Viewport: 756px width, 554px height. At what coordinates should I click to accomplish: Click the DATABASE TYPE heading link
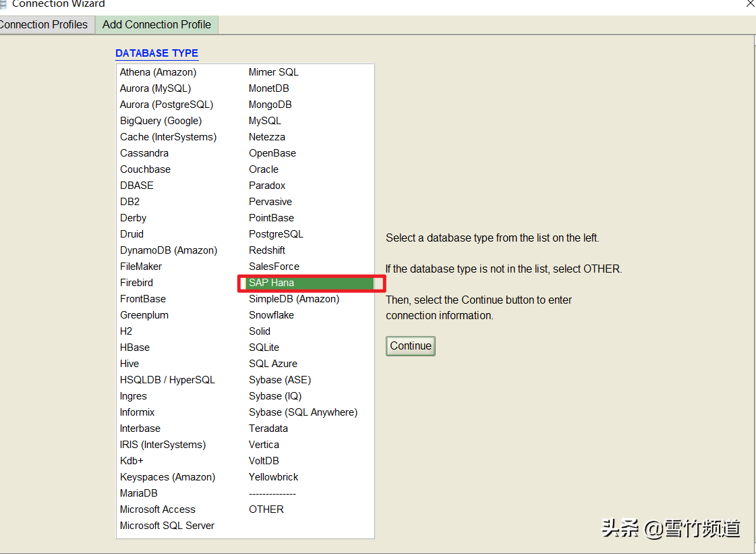point(156,53)
